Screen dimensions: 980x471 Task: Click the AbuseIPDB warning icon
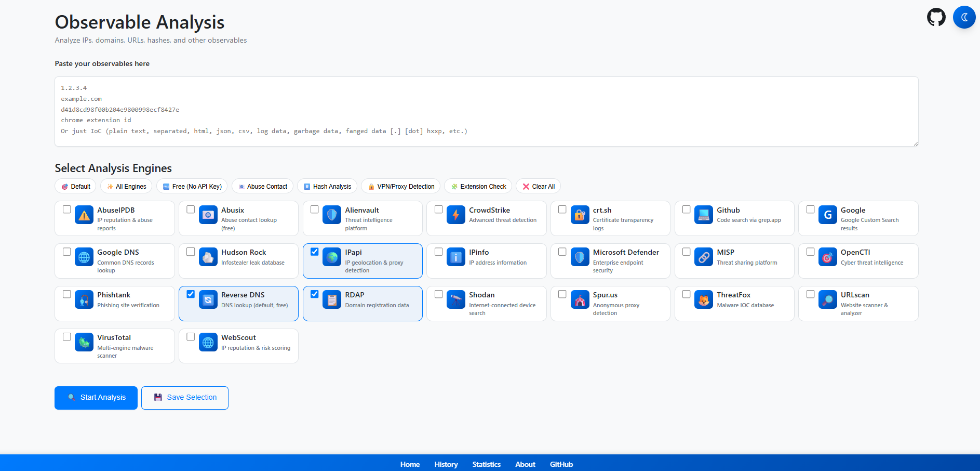[x=84, y=214]
